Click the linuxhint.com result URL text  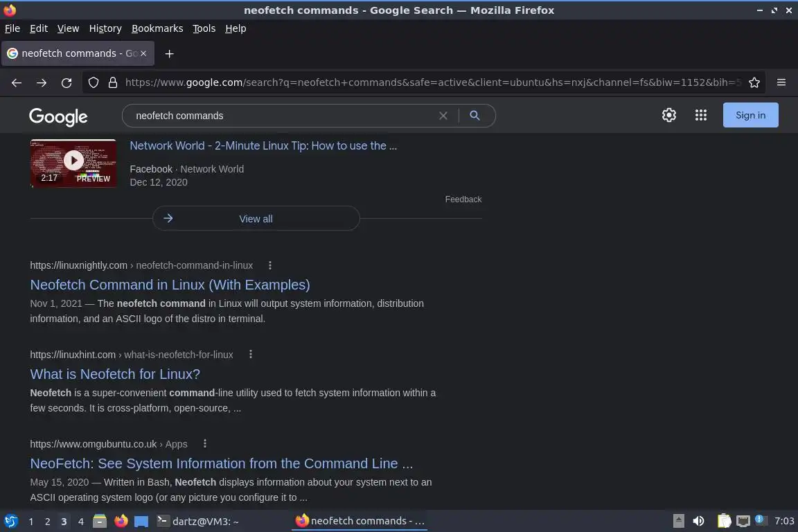click(132, 355)
